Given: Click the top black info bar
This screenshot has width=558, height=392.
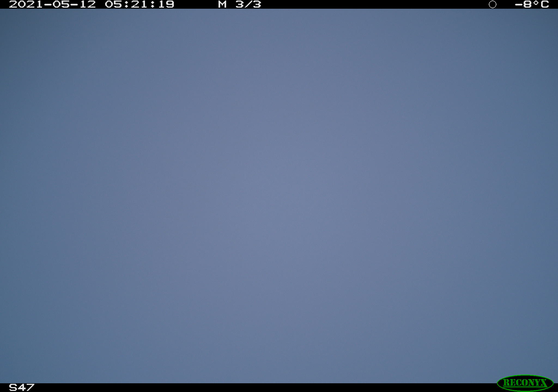Looking at the screenshot, I should [x=279, y=4].
